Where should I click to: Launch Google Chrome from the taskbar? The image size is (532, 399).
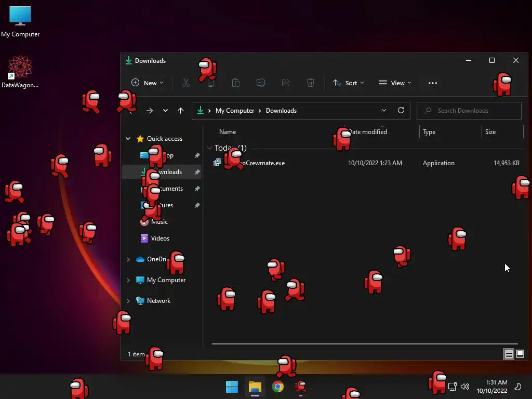[x=278, y=387]
